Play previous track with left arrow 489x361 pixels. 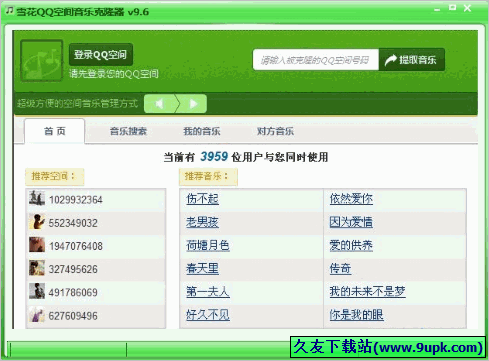(160, 104)
